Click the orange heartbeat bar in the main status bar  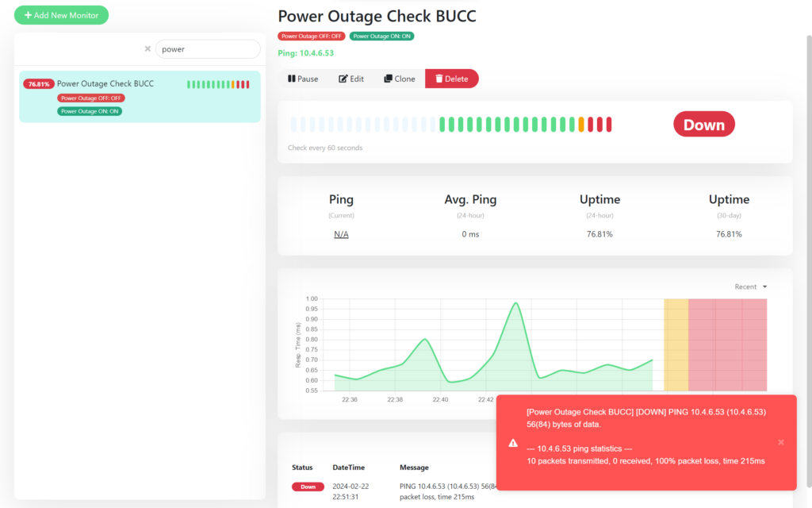tap(581, 124)
